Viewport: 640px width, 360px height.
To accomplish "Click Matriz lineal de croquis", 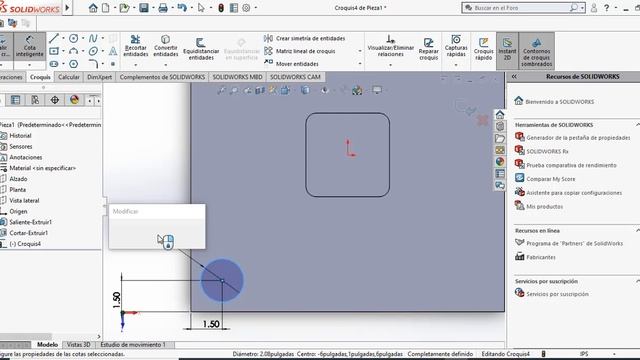I will coord(300,51).
